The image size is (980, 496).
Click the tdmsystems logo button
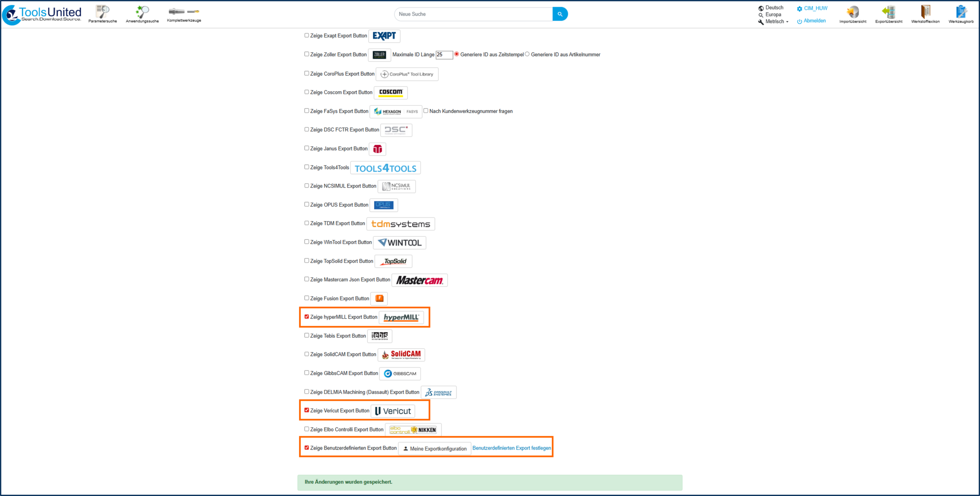401,224
